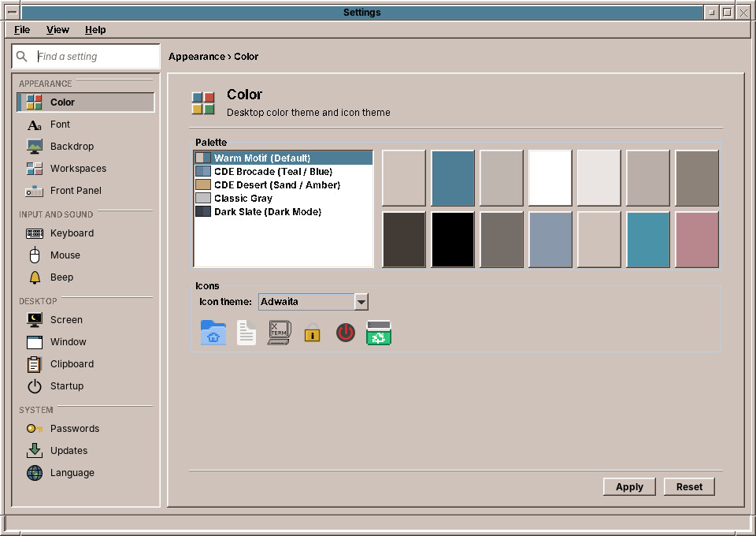The height and width of the screenshot is (536, 756).
Task: Select the Clipboard icon in sidebar
Action: tap(34, 364)
